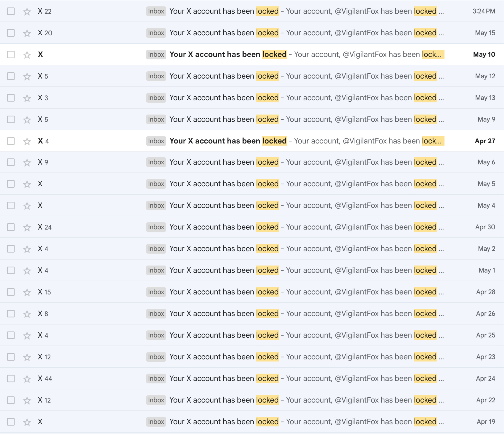
Task: Star the email received at 3:24 PM
Action: pyautogui.click(x=27, y=11)
